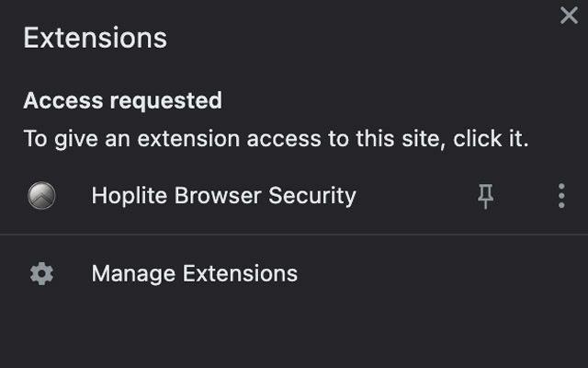Close the Extensions popup
Image resolution: width=588 pixels, height=368 pixels.
[x=569, y=16]
